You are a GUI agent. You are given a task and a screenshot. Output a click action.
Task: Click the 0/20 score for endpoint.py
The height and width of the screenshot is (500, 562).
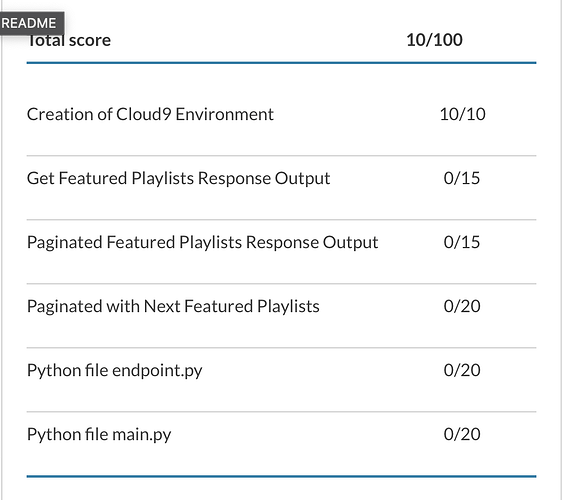point(462,370)
